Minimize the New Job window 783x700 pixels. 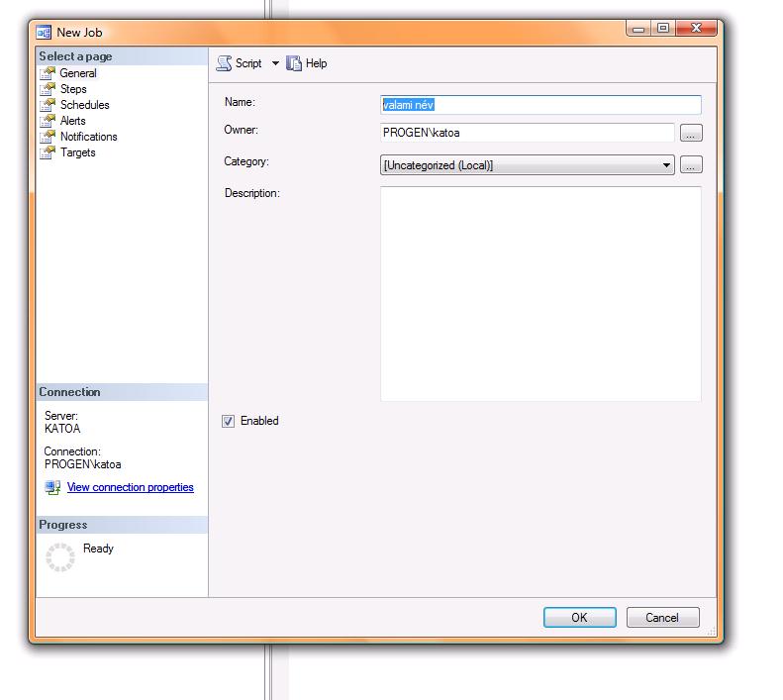point(638,29)
